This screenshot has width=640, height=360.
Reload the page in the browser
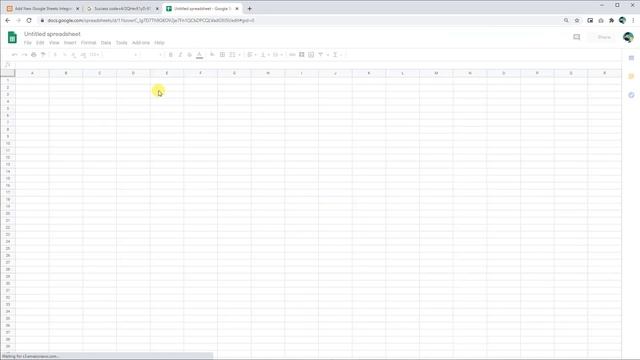click(29, 20)
